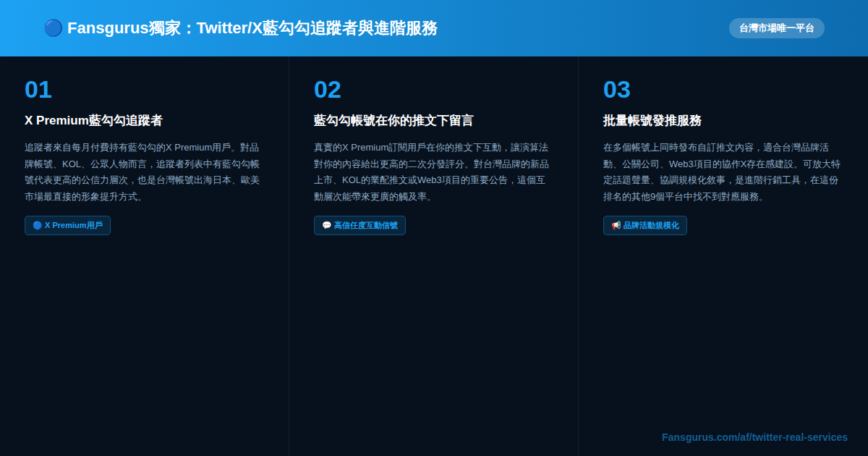Viewport: 868px width, 456px height.
Task: Open the Fansgurus.com/af/twitter-real-services link
Action: click(x=754, y=437)
